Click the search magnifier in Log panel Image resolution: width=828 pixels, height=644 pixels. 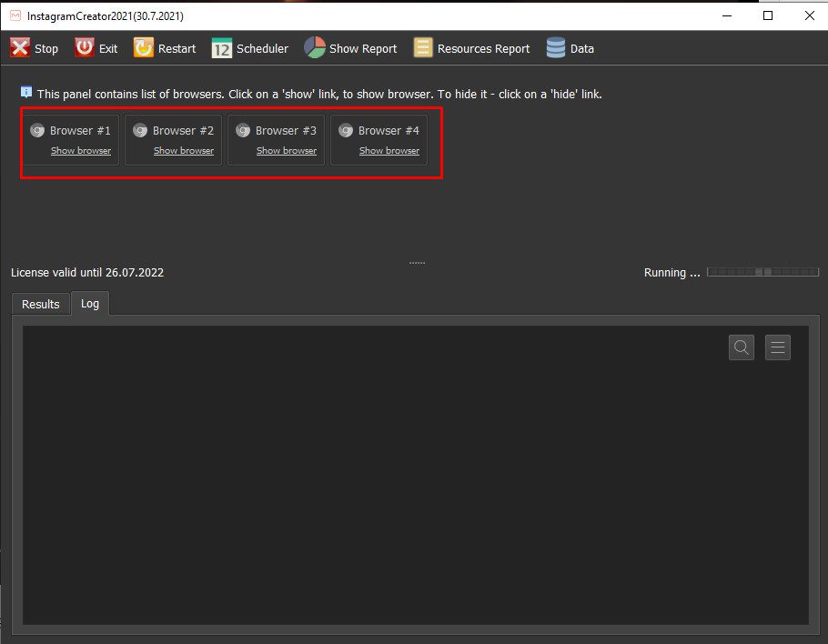click(x=742, y=347)
